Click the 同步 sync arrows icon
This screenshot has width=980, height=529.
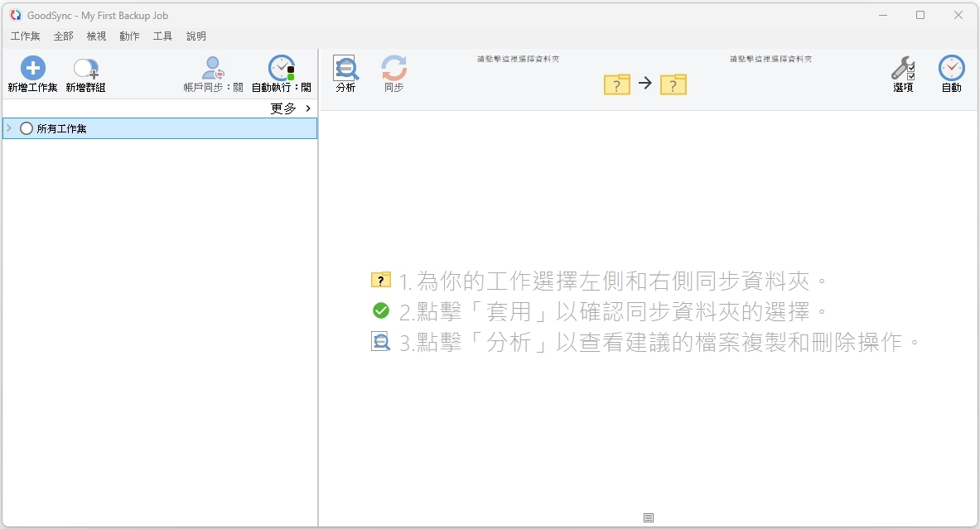(393, 67)
